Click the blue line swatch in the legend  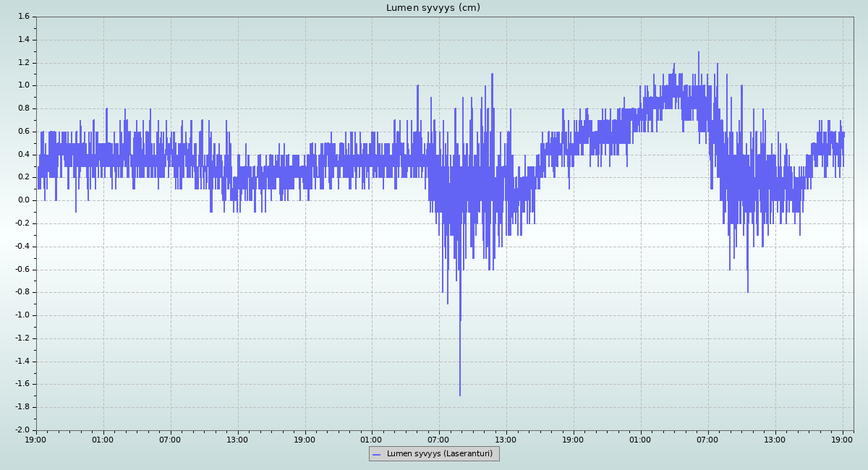coord(376,454)
